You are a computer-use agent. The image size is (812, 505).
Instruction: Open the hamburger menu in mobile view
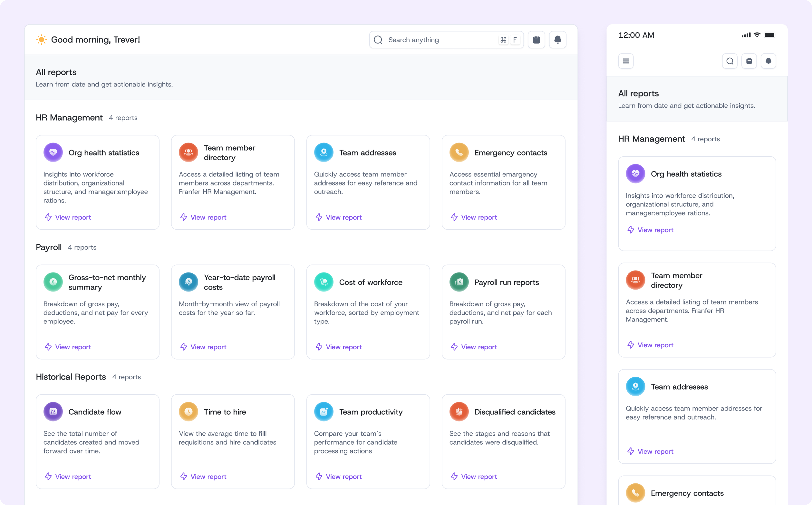tap(626, 61)
